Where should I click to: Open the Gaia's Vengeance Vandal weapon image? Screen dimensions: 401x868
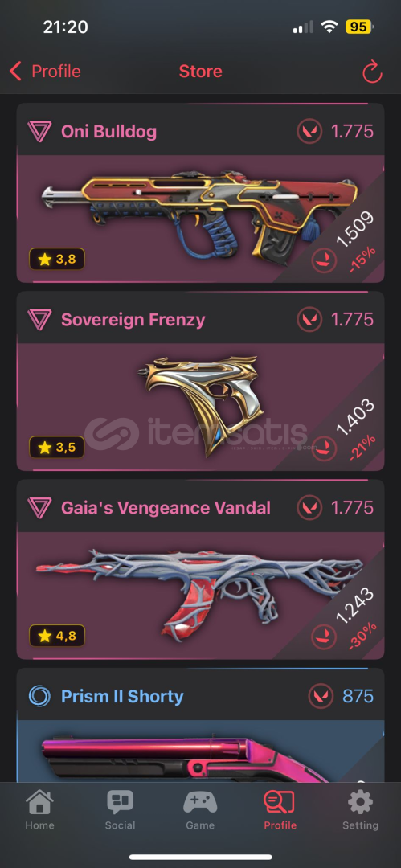click(x=199, y=592)
